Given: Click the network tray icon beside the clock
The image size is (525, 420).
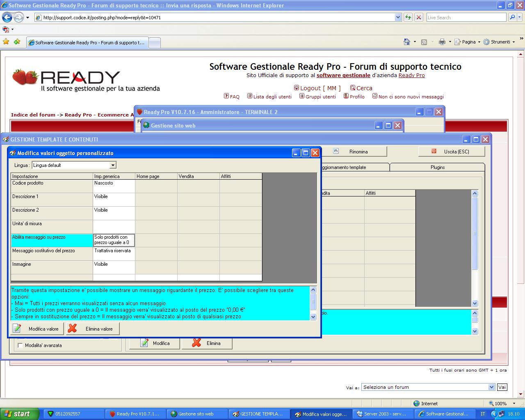Looking at the screenshot, I should pyautogui.click(x=501, y=414).
